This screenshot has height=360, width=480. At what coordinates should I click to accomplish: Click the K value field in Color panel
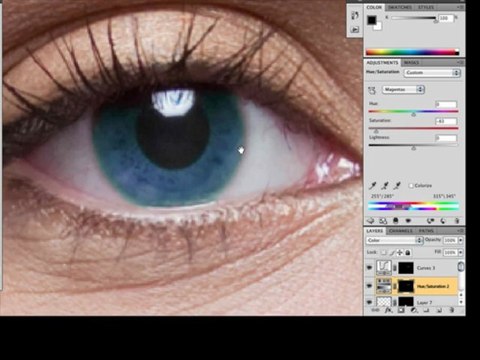446,18
